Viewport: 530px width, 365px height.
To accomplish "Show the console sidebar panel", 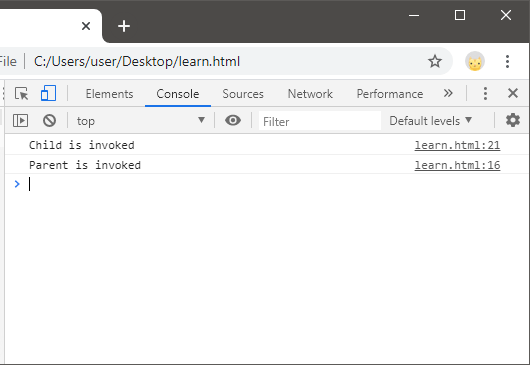I will click(20, 121).
